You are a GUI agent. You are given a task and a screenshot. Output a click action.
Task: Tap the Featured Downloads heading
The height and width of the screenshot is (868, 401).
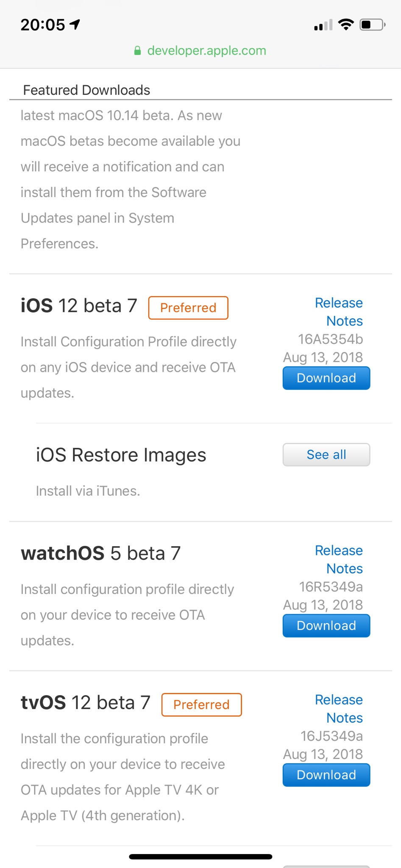86,90
